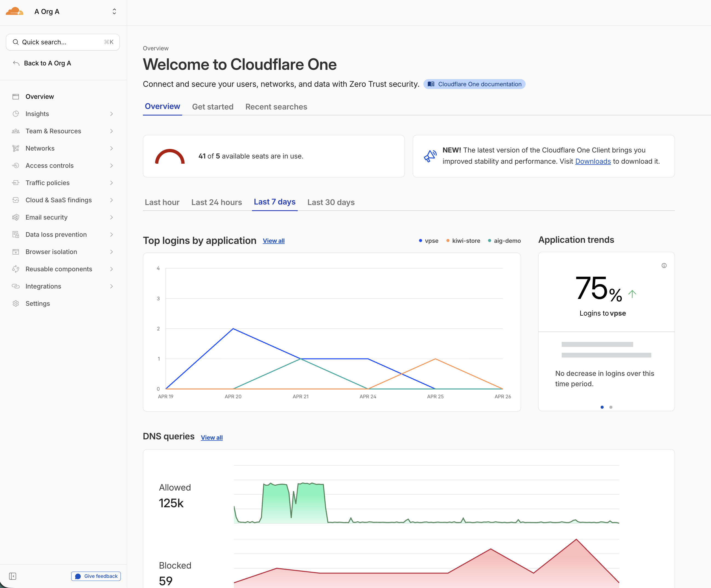Image resolution: width=711 pixels, height=588 pixels.
Task: Click the Allowed 125k DNS value
Action: click(171, 503)
